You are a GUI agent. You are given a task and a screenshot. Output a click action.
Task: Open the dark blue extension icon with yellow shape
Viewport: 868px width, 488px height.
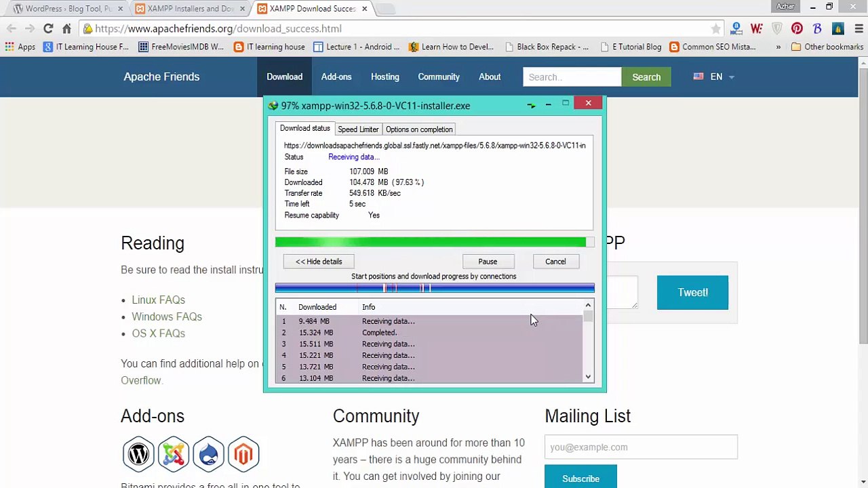coord(837,28)
